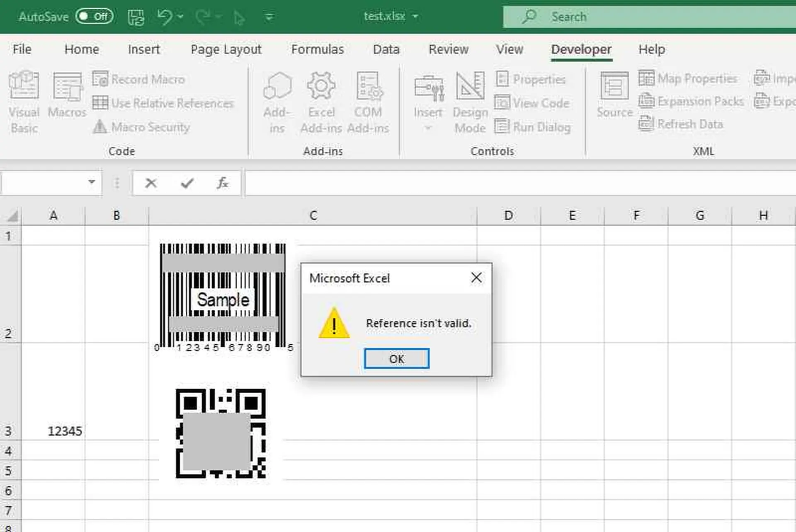Click Expansion Packs
This screenshot has height=532, width=796.
coord(691,101)
